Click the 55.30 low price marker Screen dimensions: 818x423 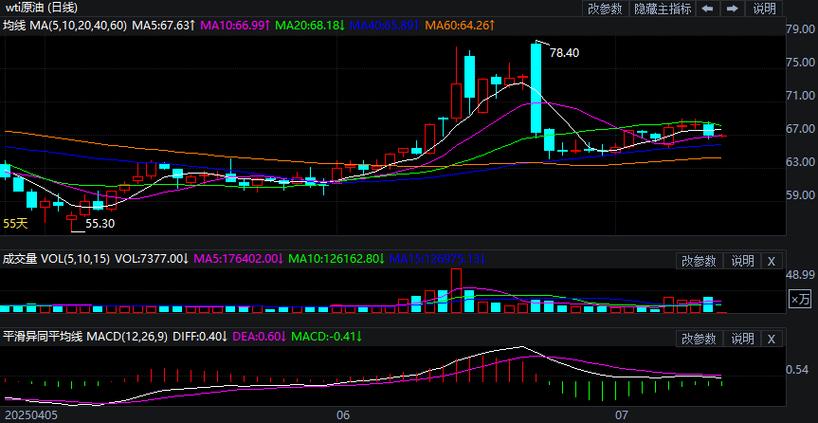pos(100,224)
